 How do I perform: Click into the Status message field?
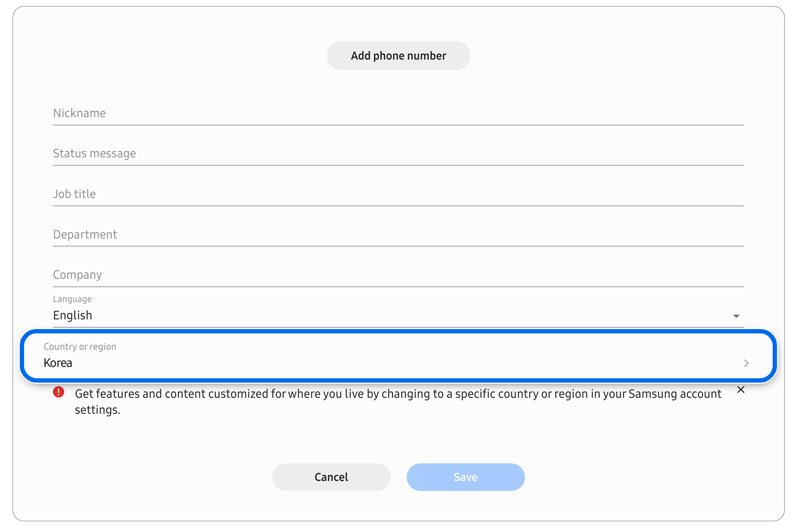tap(398, 154)
